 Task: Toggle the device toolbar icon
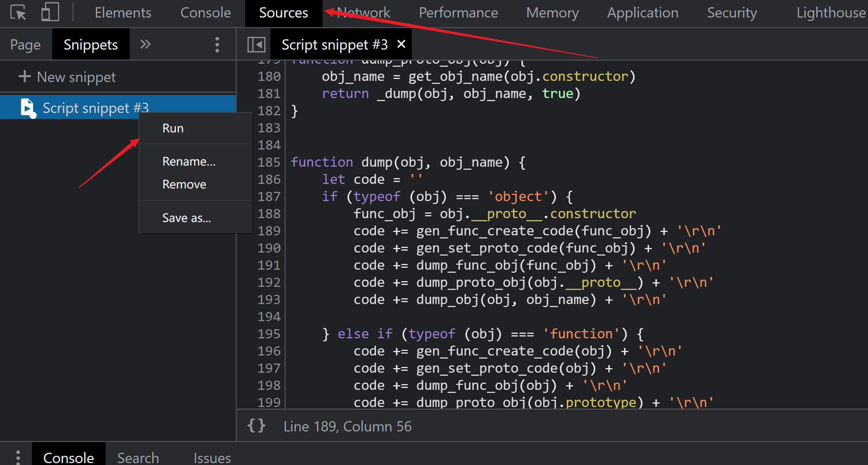pos(50,12)
